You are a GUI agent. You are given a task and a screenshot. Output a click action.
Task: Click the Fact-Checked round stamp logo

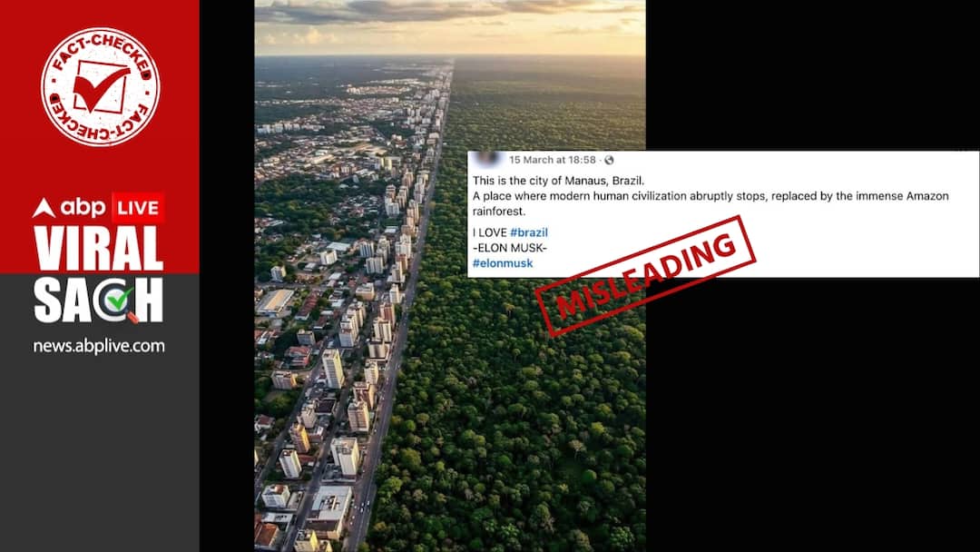pyautogui.click(x=100, y=86)
